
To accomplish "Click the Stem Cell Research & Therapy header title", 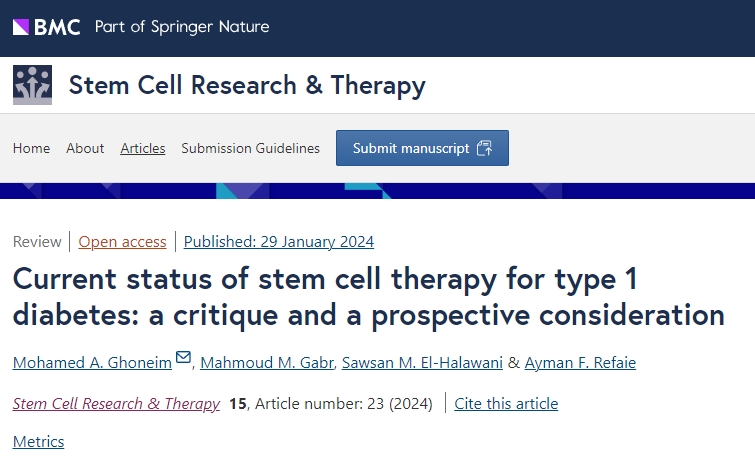I will tap(247, 86).
